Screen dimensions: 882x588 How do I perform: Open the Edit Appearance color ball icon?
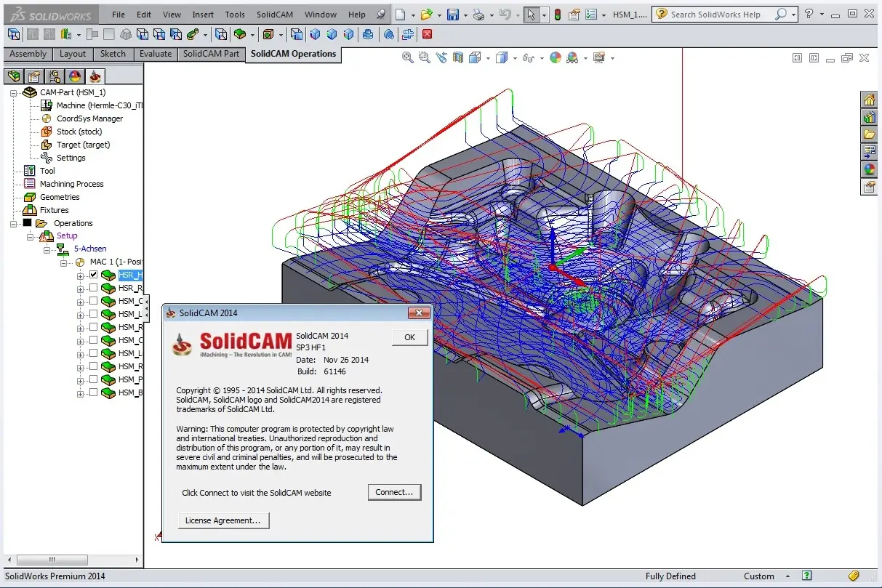pyautogui.click(x=556, y=57)
